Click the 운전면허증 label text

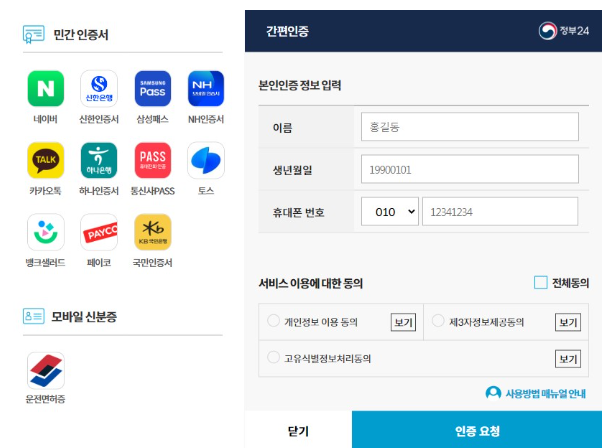tap(46, 399)
